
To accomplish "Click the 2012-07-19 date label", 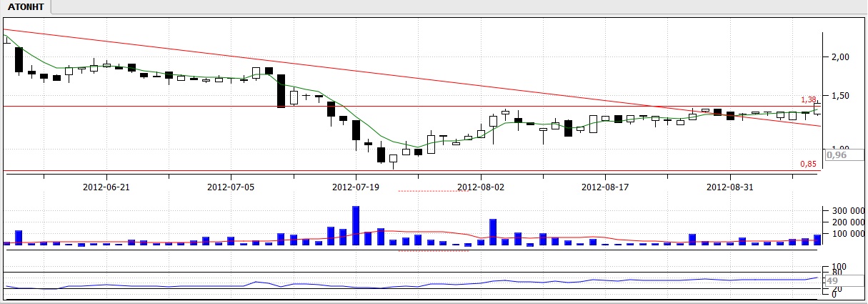I will [356, 187].
